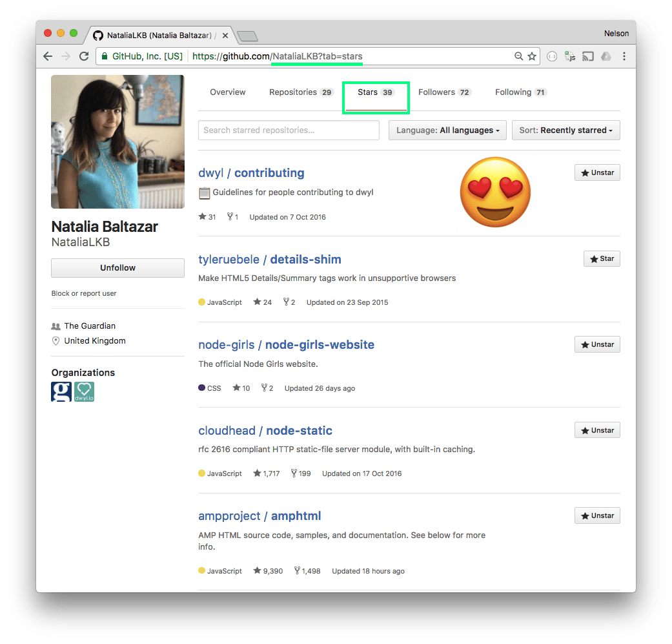Image resolution: width=672 pixels, height=644 pixels.
Task: Click the browser address bar URL
Action: coord(278,56)
